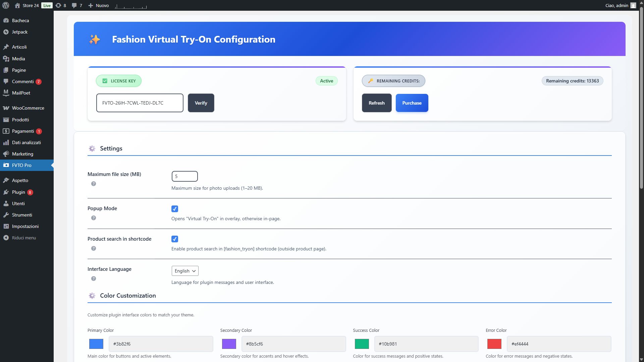Click the WordPress logo icon

pyautogui.click(x=6, y=5)
